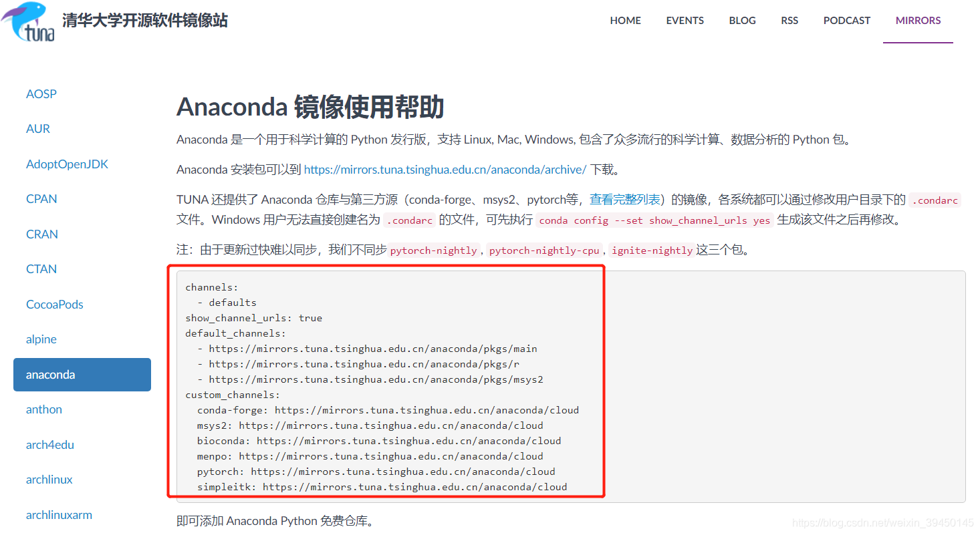
Task: Click the 'pytorch:' custom channel line
Action: pos(376,472)
